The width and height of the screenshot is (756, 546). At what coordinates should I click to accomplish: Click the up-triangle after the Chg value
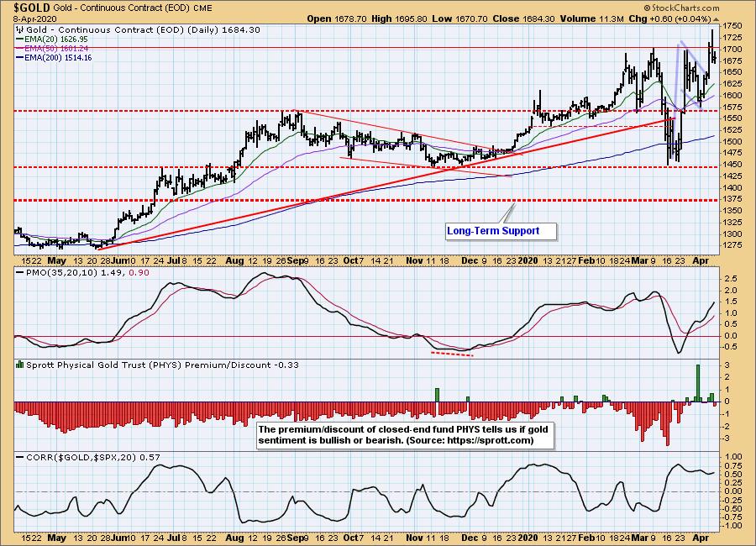pyautogui.click(x=716, y=19)
